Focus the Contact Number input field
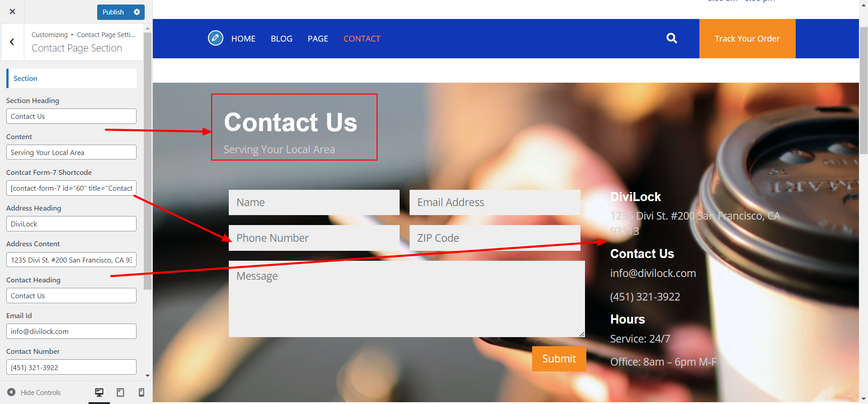The height and width of the screenshot is (404, 868). point(71,367)
